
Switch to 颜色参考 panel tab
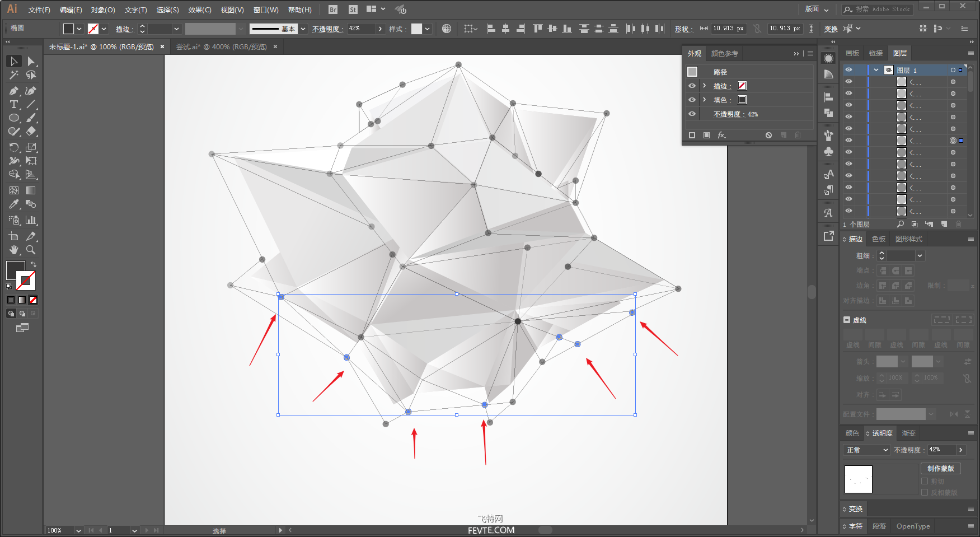[724, 54]
